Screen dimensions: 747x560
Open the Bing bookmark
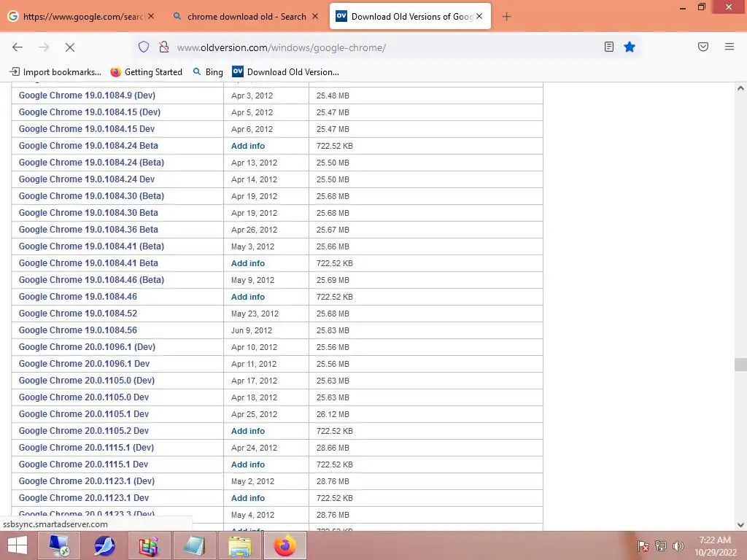pyautogui.click(x=208, y=72)
